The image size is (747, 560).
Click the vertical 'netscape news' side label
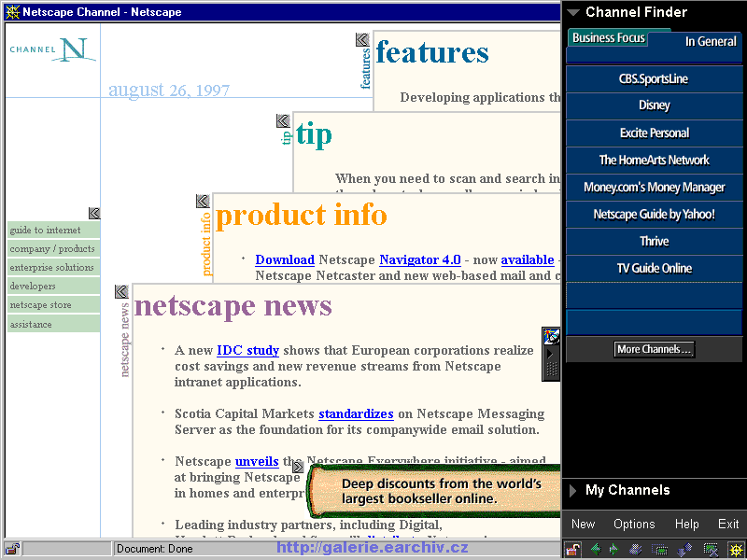(124, 340)
